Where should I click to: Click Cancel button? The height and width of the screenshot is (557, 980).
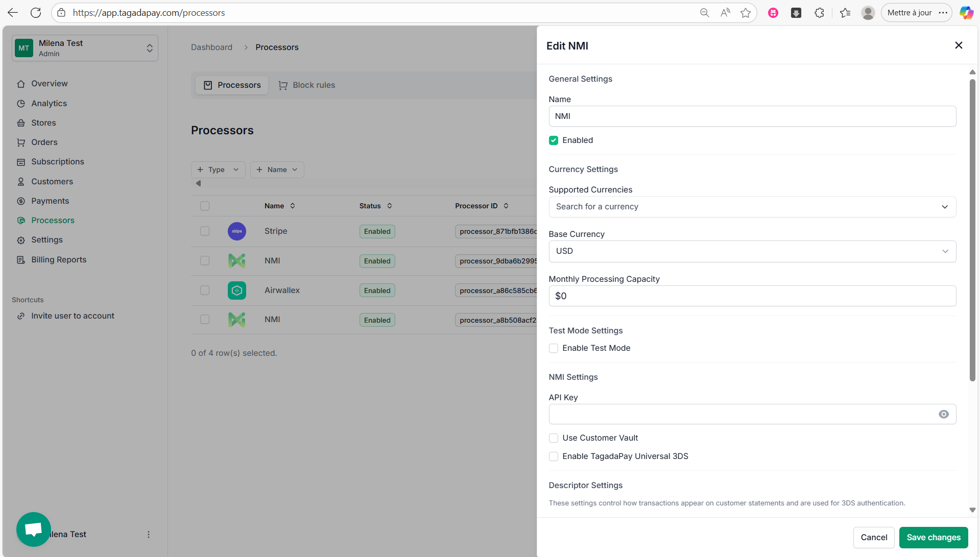(x=874, y=537)
